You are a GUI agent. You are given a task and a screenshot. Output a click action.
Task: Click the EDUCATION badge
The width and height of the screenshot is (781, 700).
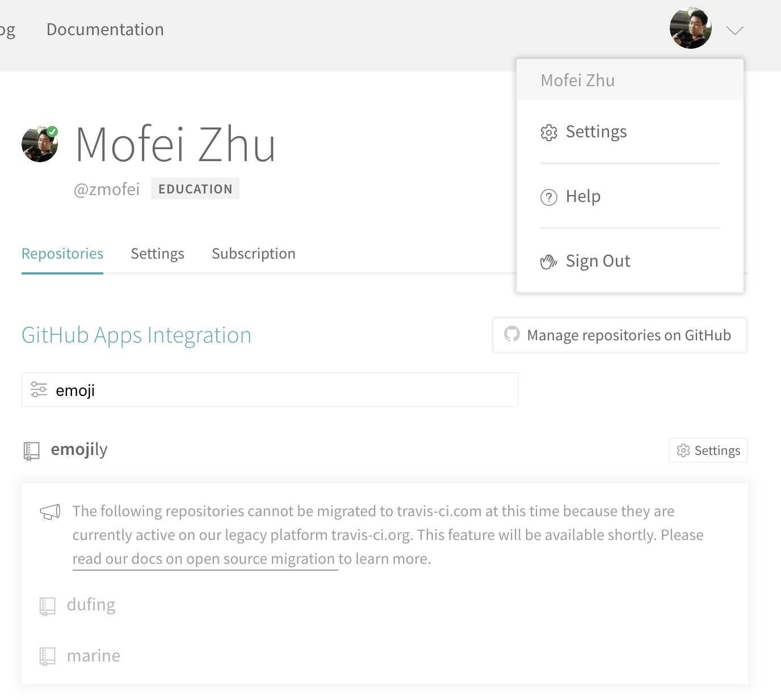pyautogui.click(x=195, y=189)
